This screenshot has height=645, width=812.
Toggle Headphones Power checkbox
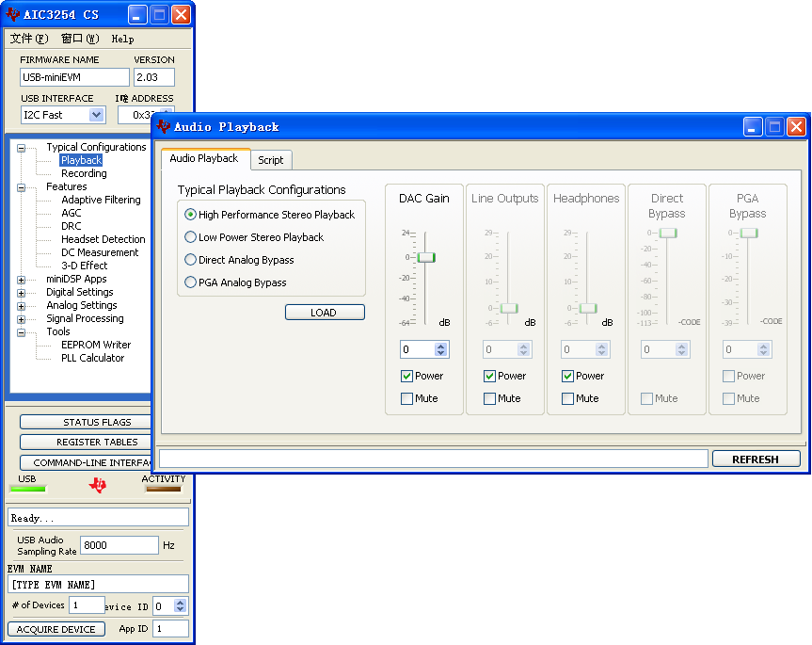click(x=567, y=376)
